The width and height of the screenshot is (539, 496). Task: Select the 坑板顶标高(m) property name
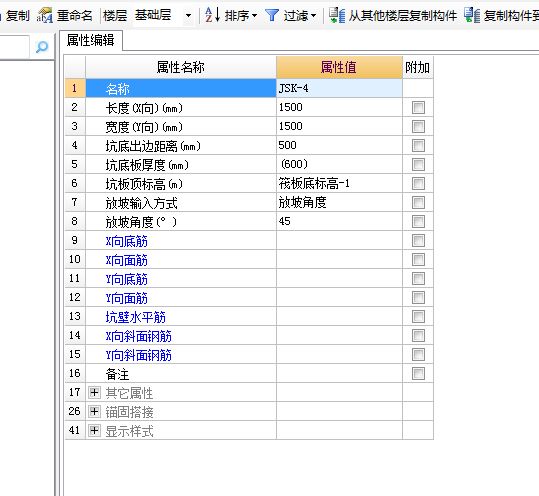[144, 184]
